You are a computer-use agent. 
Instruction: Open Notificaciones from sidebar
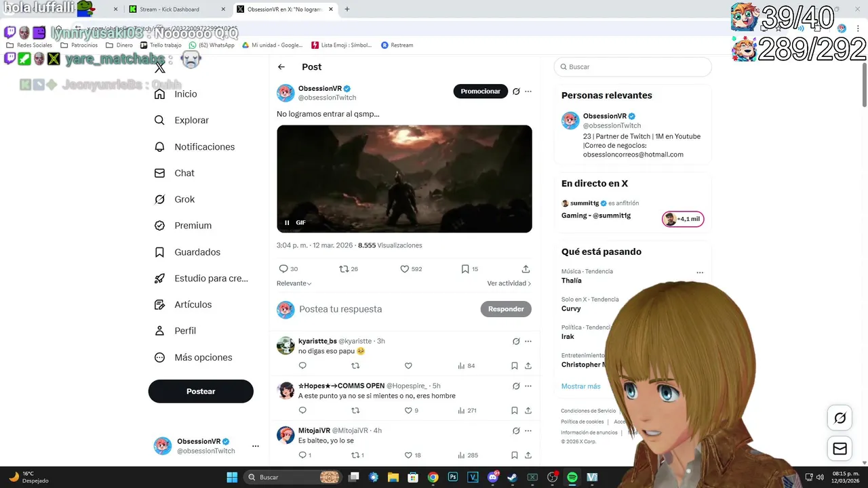194,146
